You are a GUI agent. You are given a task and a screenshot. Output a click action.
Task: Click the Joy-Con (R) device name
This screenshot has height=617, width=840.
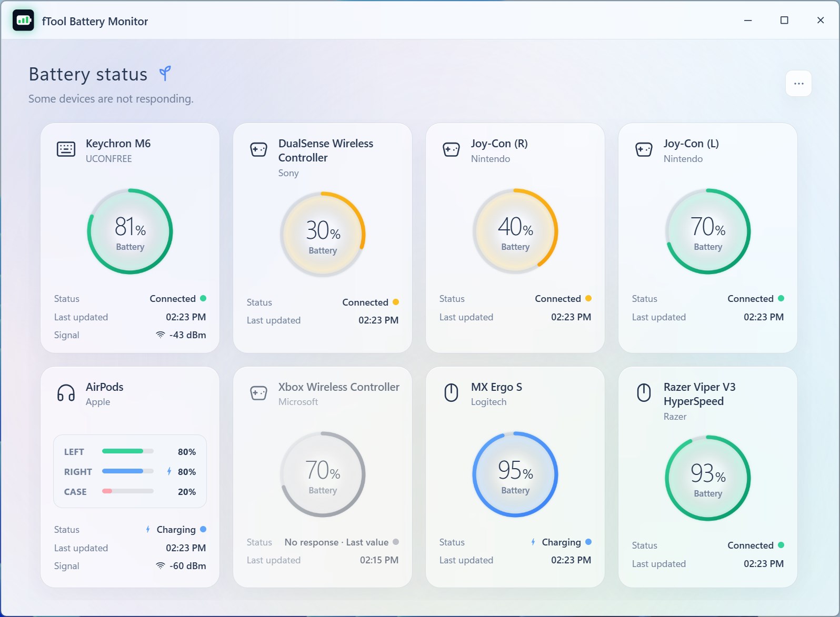pyautogui.click(x=499, y=144)
